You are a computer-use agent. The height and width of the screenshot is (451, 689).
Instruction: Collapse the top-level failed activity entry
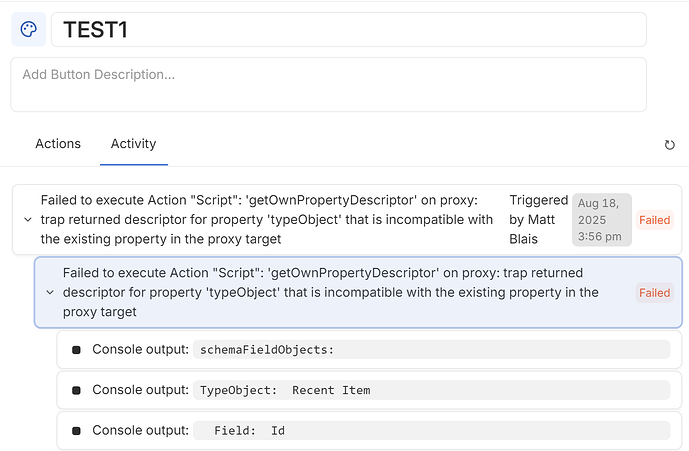point(26,220)
